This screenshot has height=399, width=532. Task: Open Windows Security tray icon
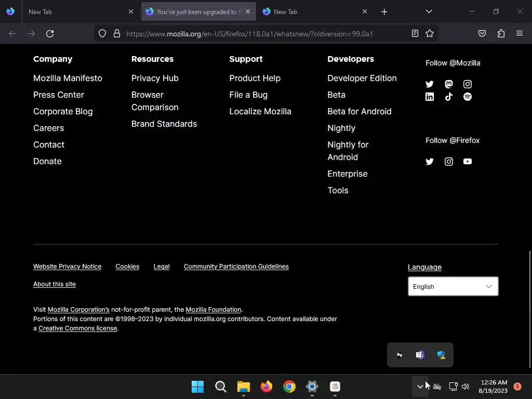coord(441,355)
